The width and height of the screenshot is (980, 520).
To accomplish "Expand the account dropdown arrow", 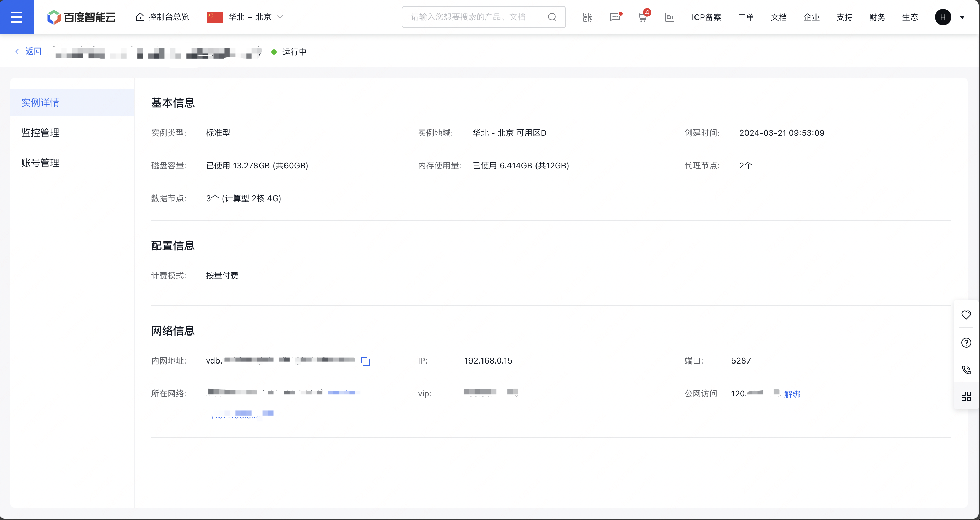I will coord(962,17).
